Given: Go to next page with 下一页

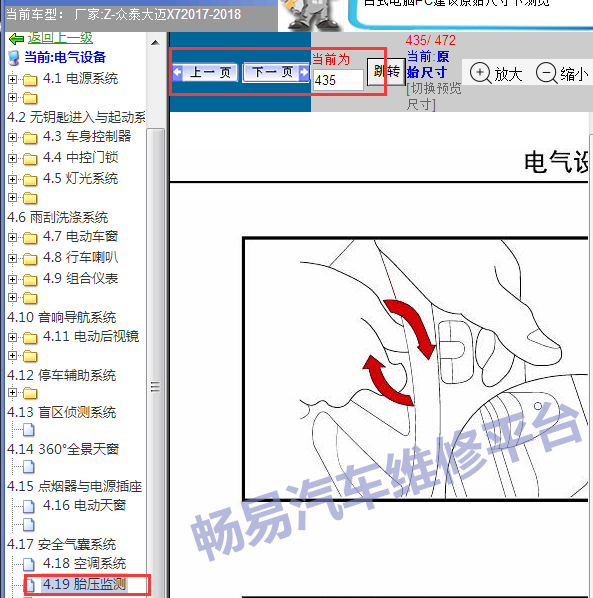Looking at the screenshot, I should [x=276, y=72].
